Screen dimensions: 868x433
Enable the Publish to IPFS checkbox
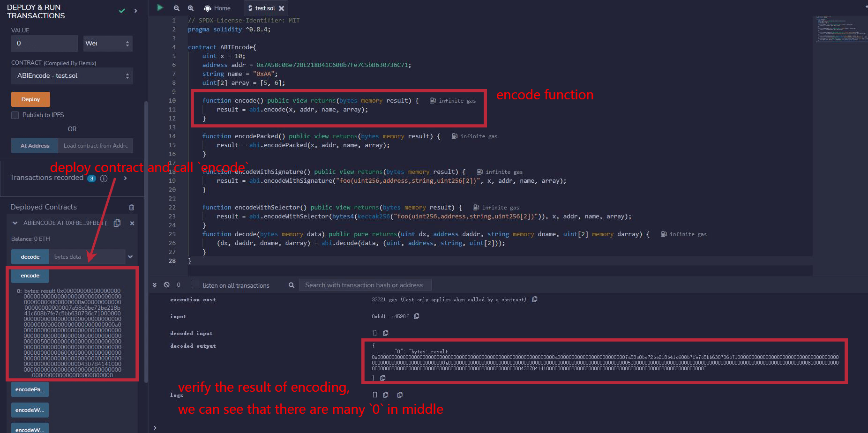pos(15,115)
